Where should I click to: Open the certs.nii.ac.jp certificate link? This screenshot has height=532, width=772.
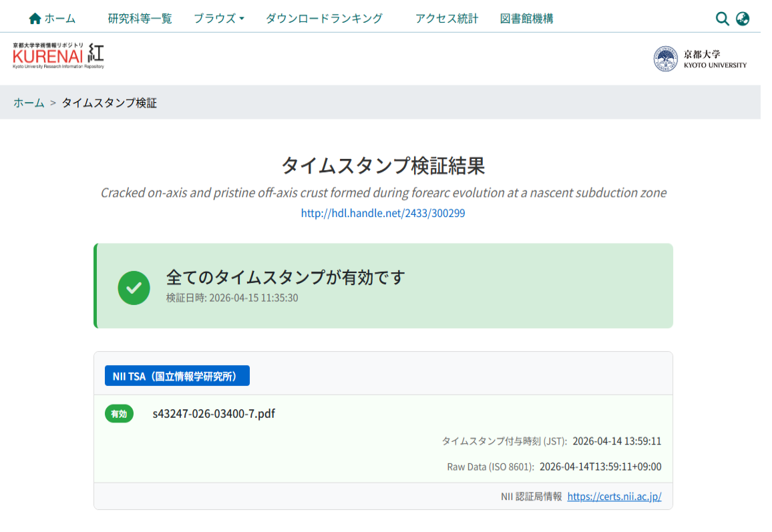[614, 497]
